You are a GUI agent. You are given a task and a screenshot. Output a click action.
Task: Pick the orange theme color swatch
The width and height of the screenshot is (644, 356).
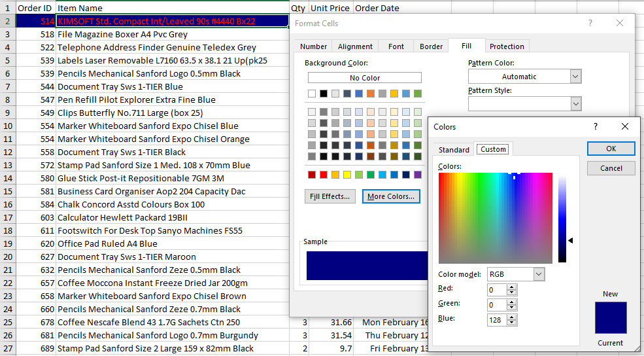click(371, 94)
